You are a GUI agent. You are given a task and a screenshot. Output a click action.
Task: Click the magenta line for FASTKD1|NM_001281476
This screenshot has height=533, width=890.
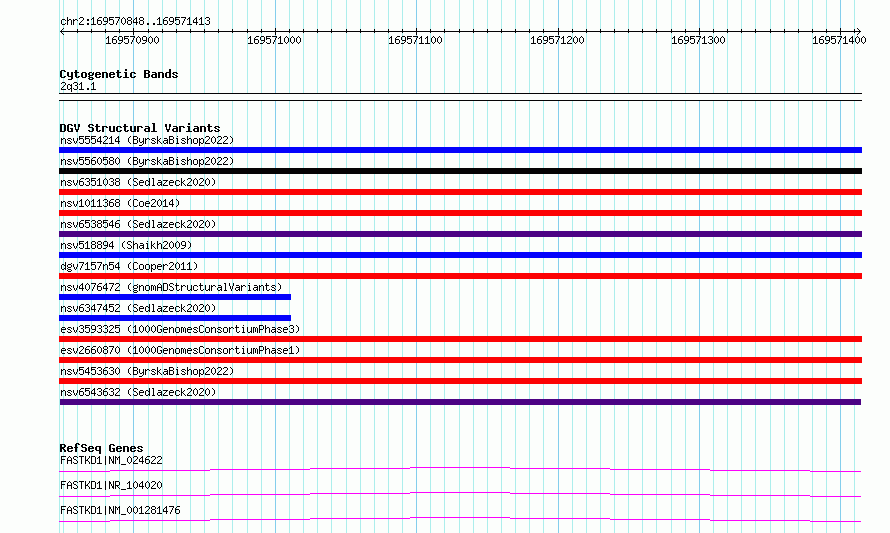pos(460,519)
